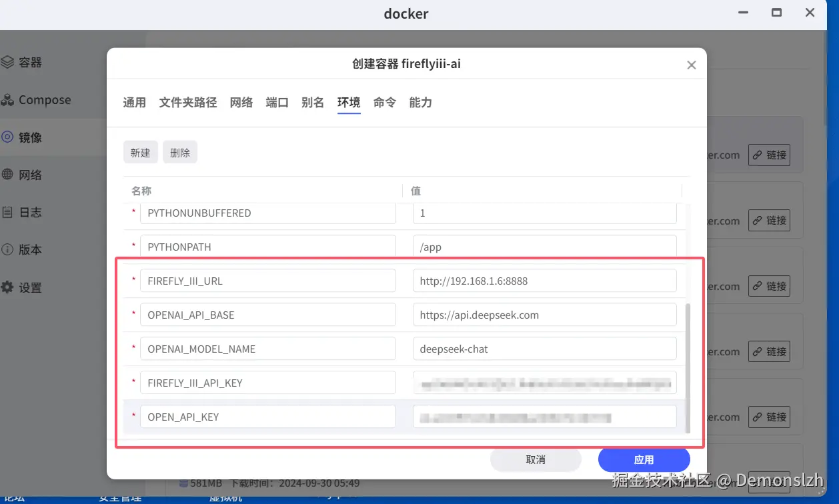Image resolution: width=839 pixels, height=504 pixels.
Task: Switch to the 文件夹路径 tab
Action: tap(188, 103)
